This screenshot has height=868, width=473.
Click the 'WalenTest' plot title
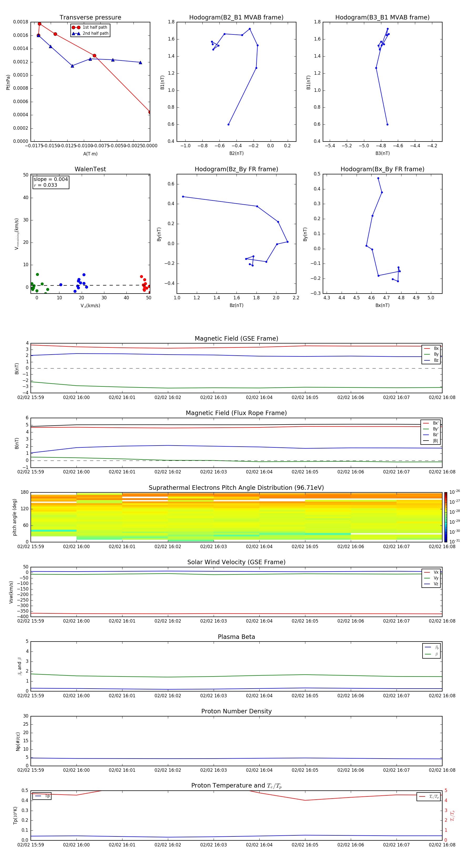pyautogui.click(x=90, y=169)
